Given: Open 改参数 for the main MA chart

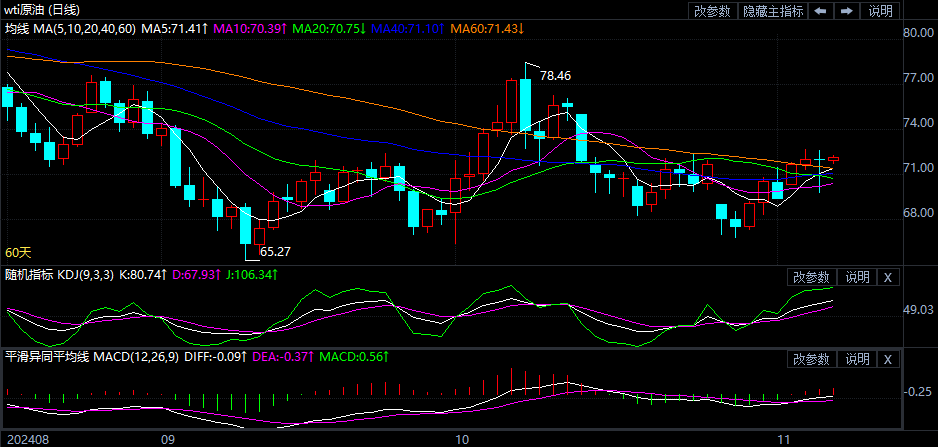Looking at the screenshot, I should point(711,11).
